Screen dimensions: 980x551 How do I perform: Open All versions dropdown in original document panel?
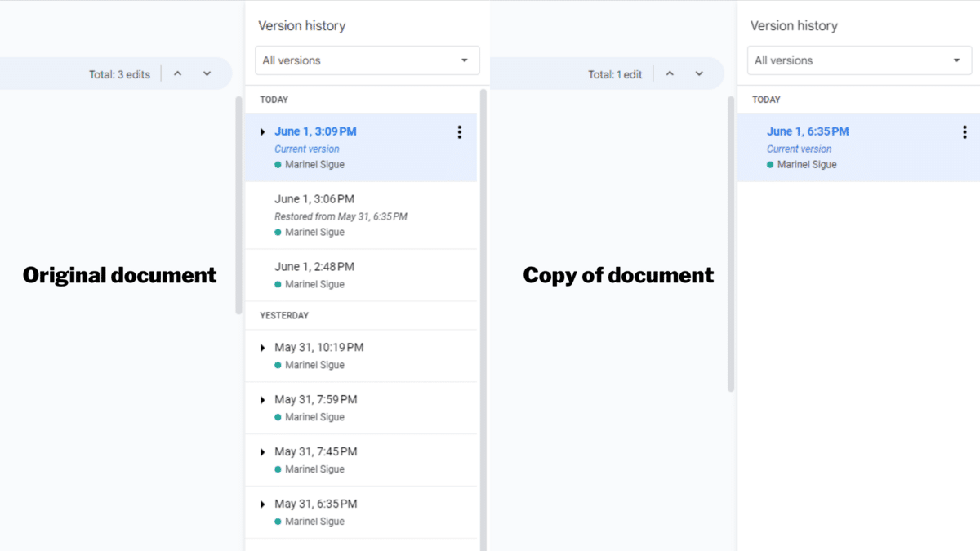coord(367,60)
